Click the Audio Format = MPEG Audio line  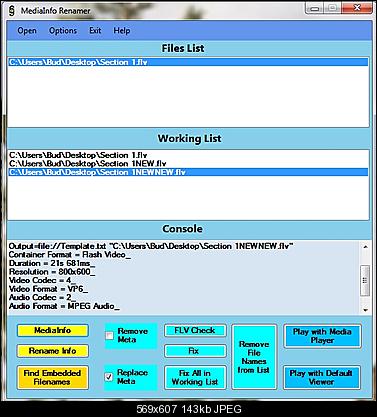click(64, 306)
